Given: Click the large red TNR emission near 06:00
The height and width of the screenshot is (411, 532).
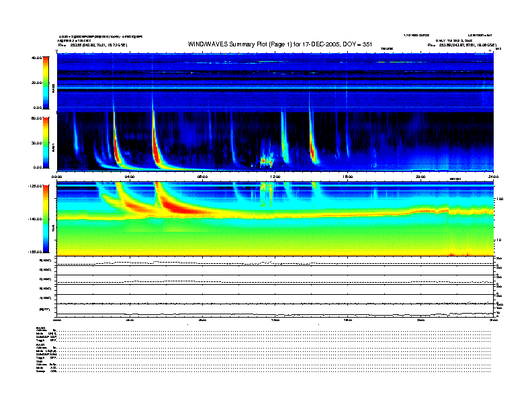Looking at the screenshot, I should (x=180, y=208).
